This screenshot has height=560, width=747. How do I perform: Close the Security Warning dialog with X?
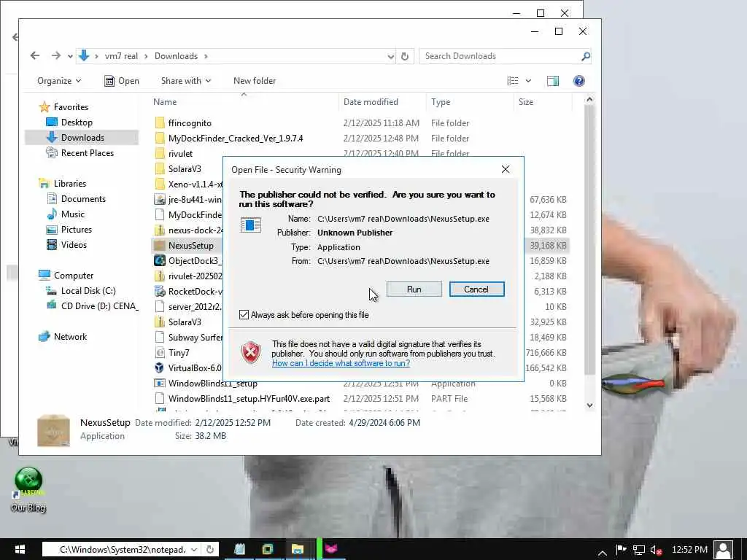click(506, 169)
